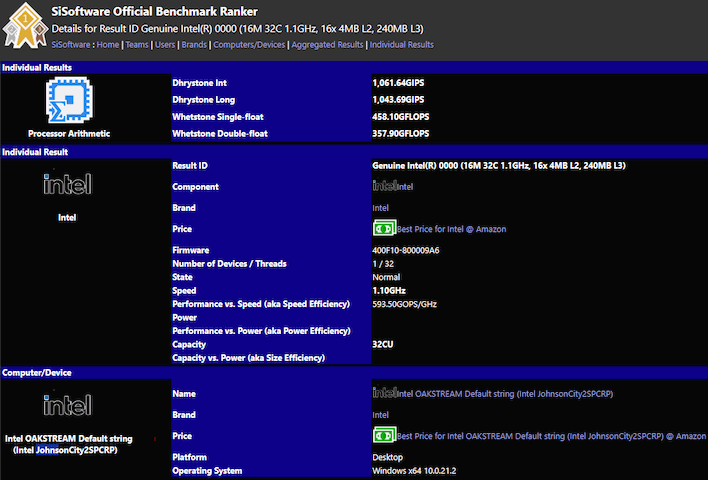Click the Dhrystone Int value 1,061.64GIPS
The image size is (708, 480).
[x=398, y=83]
